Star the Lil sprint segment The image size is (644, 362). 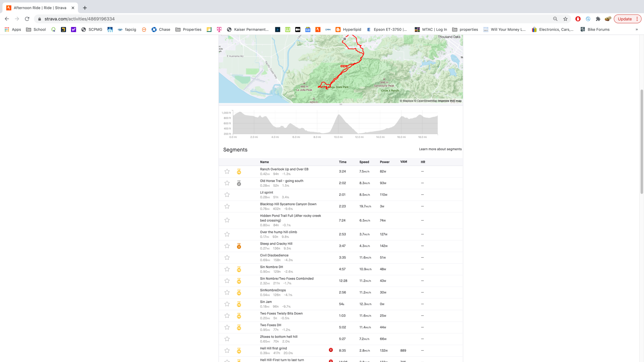click(227, 195)
